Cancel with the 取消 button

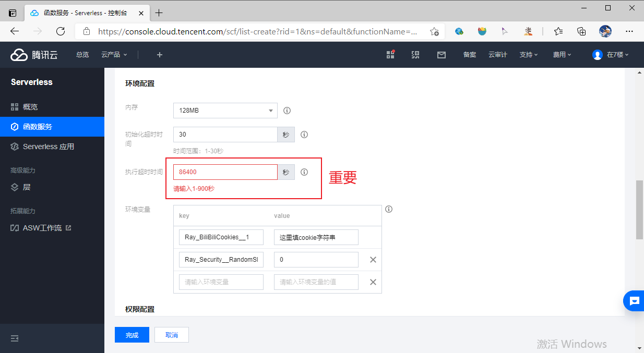click(171, 335)
